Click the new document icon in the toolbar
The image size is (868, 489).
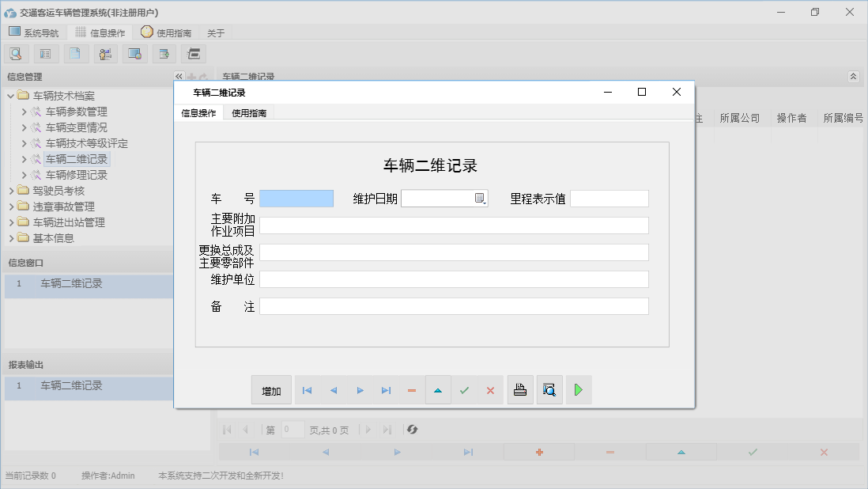pyautogui.click(x=75, y=53)
